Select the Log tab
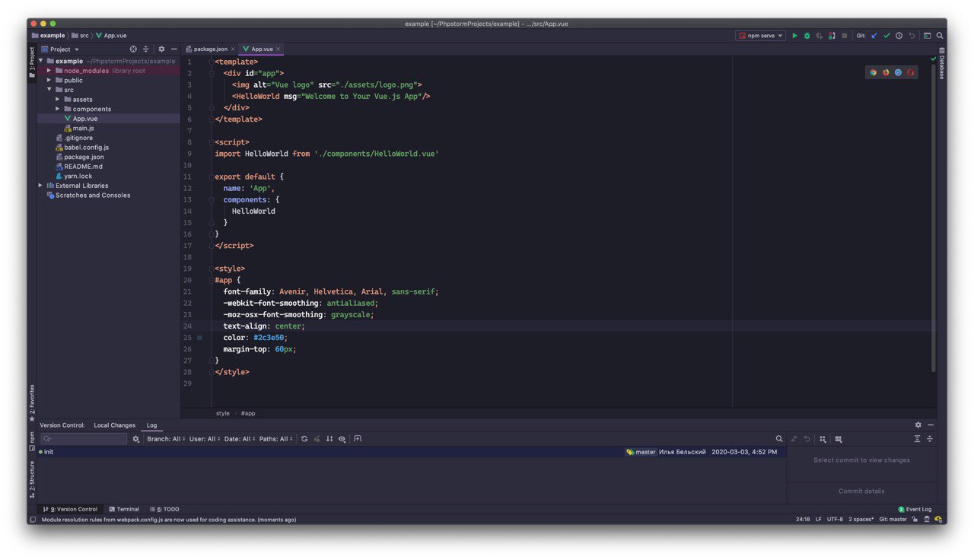Image resolution: width=974 pixels, height=560 pixels. click(x=152, y=425)
